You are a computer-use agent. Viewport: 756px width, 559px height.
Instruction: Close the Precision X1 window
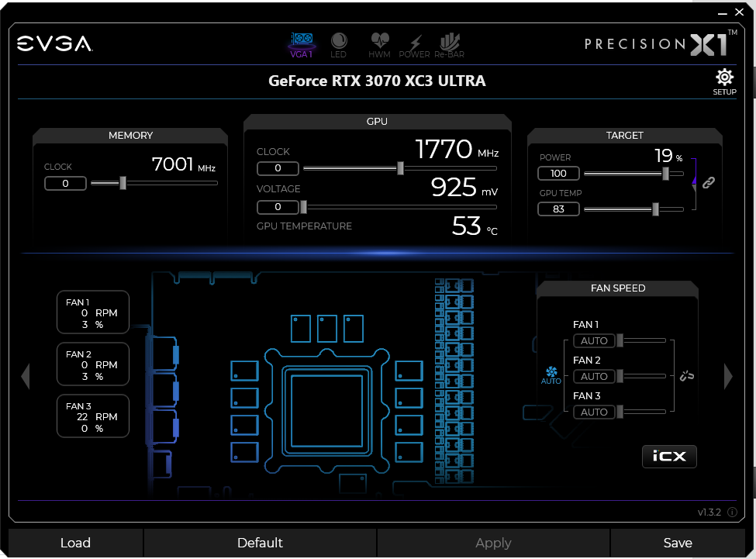[739, 12]
